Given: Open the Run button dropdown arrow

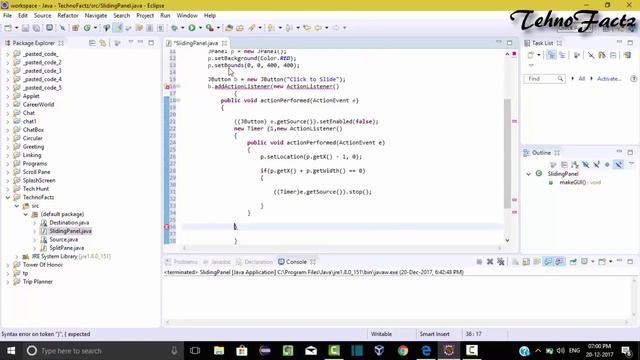Looking at the screenshot, I should 200,28.
